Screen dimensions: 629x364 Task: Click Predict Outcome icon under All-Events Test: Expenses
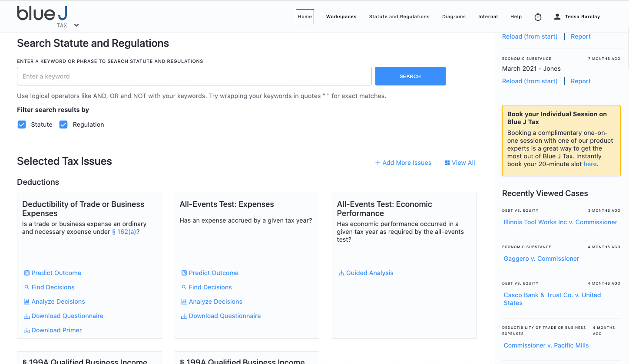(184, 273)
